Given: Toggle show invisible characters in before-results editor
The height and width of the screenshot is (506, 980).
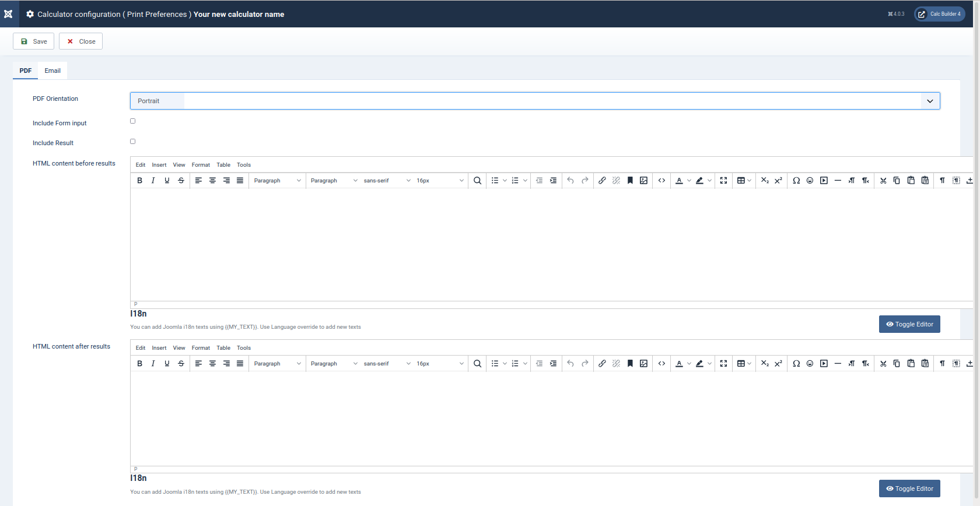Looking at the screenshot, I should 942,181.
